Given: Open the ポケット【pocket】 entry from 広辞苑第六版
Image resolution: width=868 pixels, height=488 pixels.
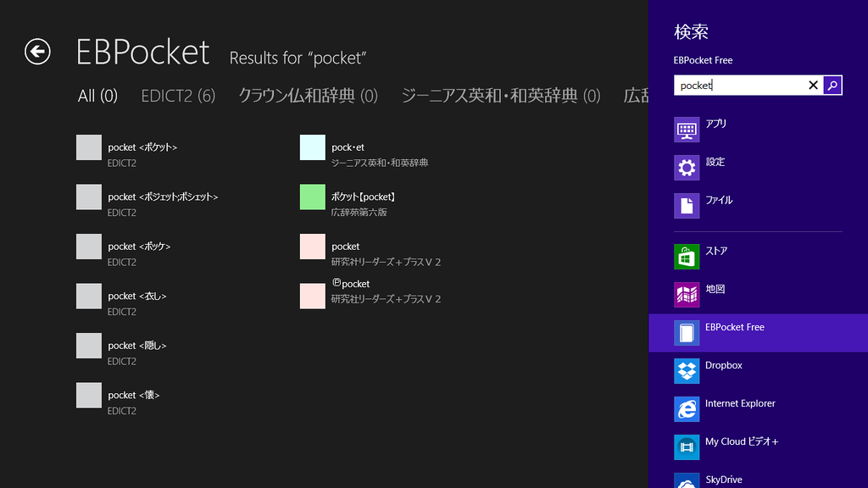Looking at the screenshot, I should click(364, 201).
